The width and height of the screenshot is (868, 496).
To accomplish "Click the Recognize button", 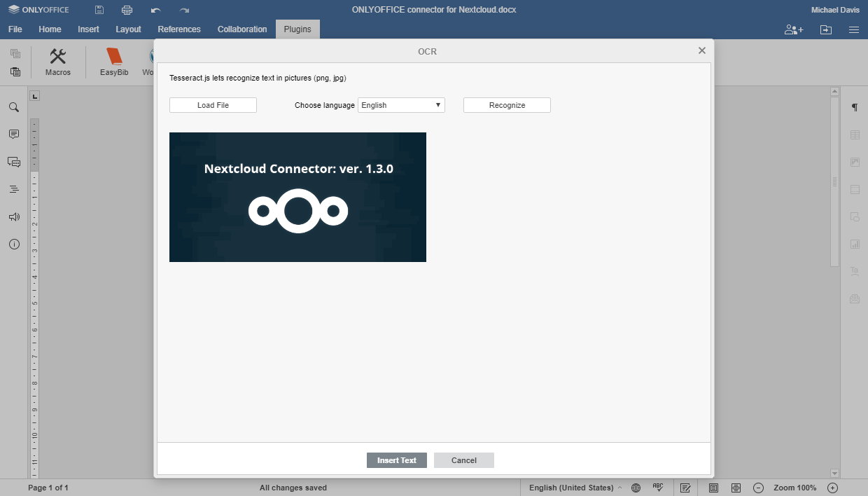I will (x=507, y=105).
